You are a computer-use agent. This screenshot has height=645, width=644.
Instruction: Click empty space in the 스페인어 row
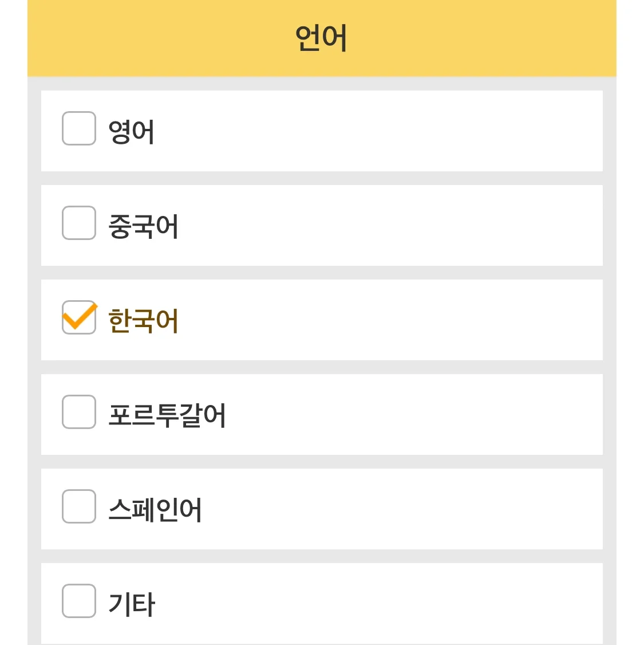click(401, 509)
